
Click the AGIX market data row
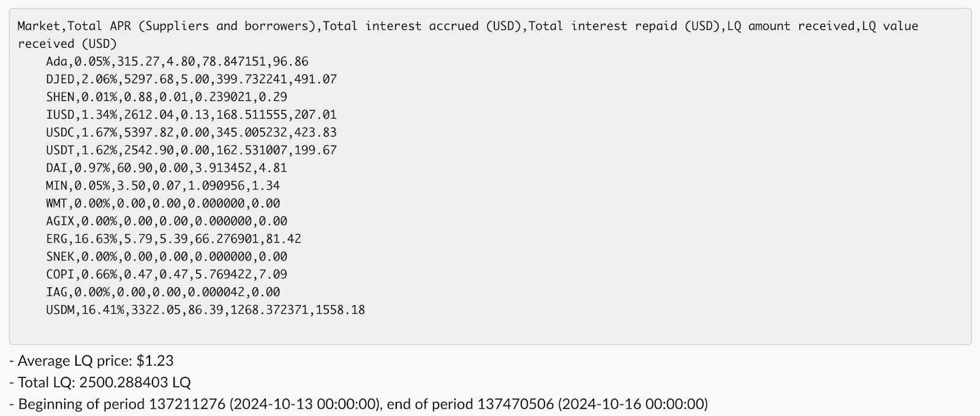coord(166,221)
